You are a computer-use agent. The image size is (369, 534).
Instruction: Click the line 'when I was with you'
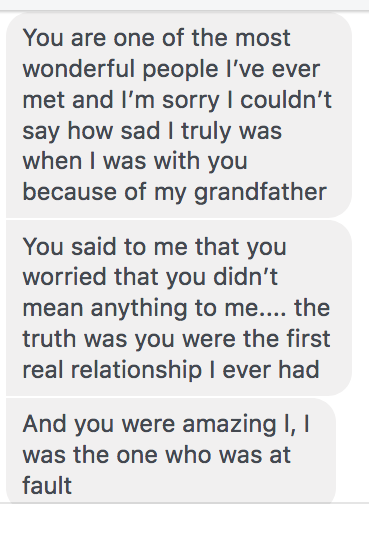click(x=135, y=161)
